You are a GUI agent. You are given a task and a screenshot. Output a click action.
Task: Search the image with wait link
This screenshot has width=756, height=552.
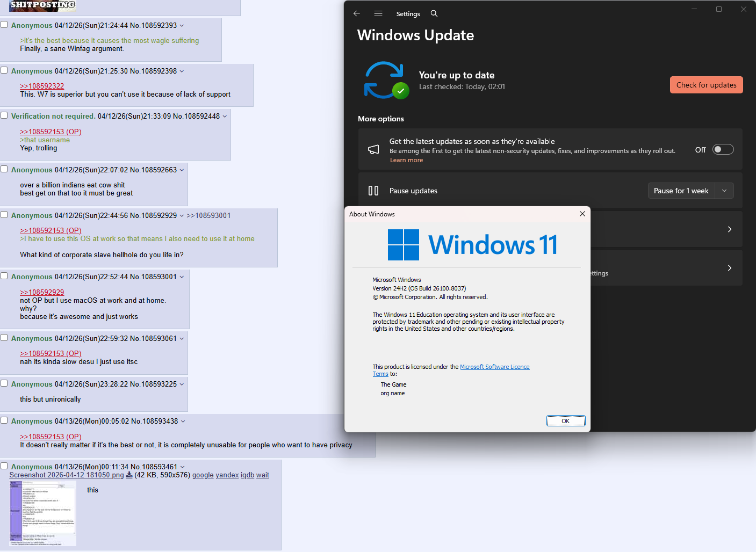pyautogui.click(x=263, y=475)
